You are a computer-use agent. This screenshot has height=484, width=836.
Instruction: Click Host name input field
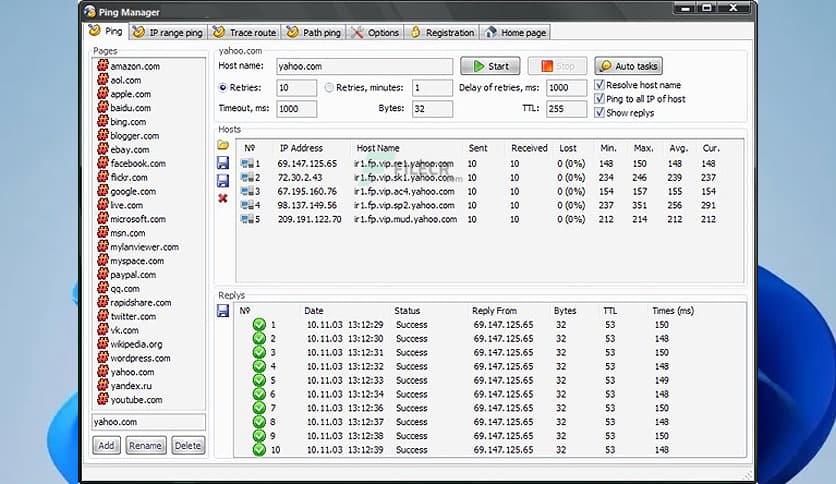pyautogui.click(x=365, y=66)
